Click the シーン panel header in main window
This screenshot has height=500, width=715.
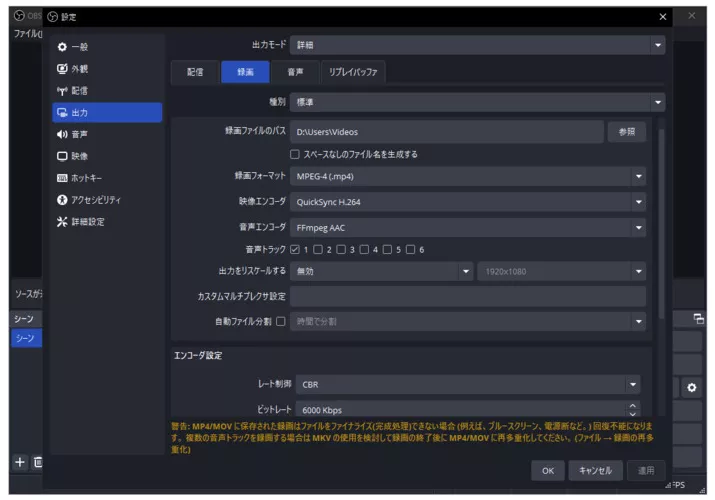coord(24,319)
